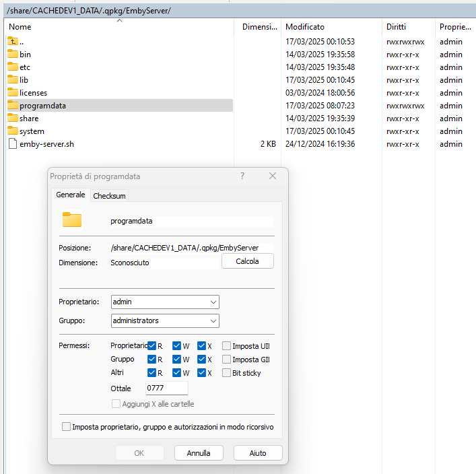Select the lib folder icon
Viewport: 476px width, 474px height.
(x=12, y=79)
